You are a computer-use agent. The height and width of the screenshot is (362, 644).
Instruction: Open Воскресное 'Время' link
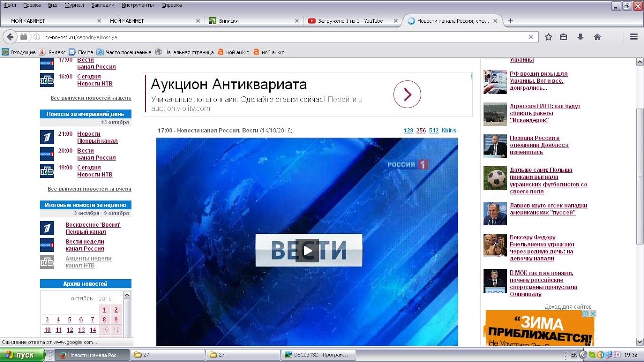(x=93, y=225)
